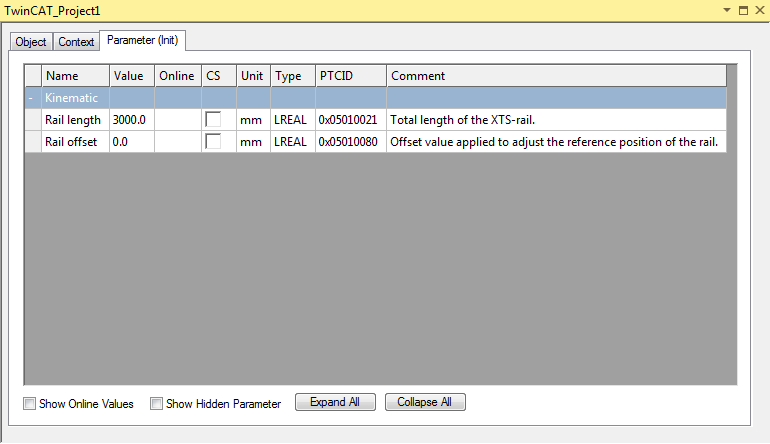Image resolution: width=770 pixels, height=444 pixels.
Task: Click comment 'Total length of the XTS-rail.'
Action: [x=463, y=120]
